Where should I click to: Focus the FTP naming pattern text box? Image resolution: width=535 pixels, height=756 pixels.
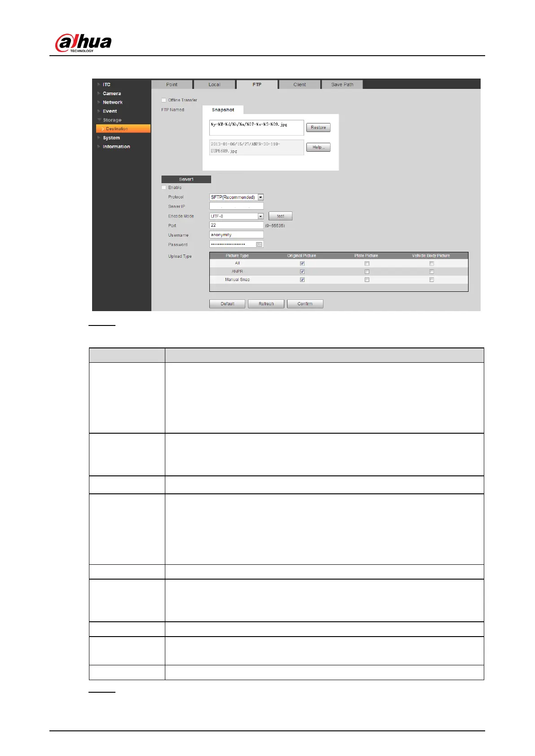pyautogui.click(x=256, y=127)
